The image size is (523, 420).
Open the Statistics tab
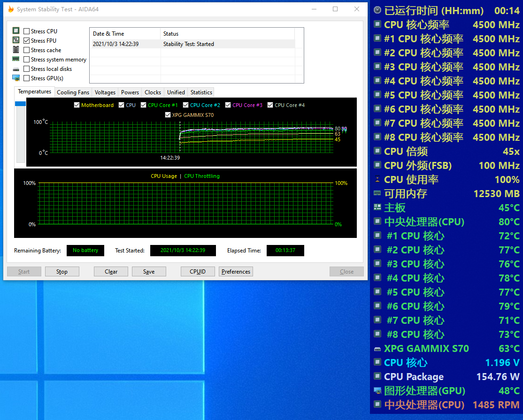coord(201,92)
